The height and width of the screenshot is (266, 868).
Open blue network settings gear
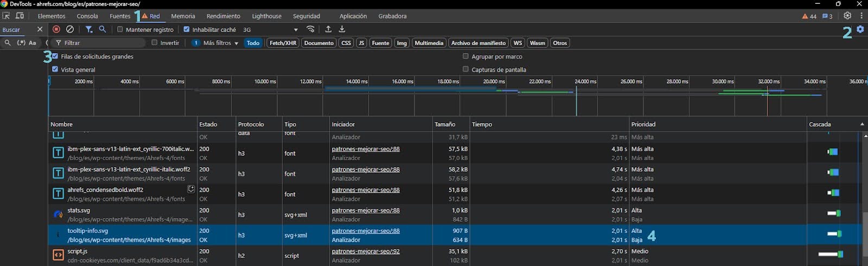click(x=860, y=29)
